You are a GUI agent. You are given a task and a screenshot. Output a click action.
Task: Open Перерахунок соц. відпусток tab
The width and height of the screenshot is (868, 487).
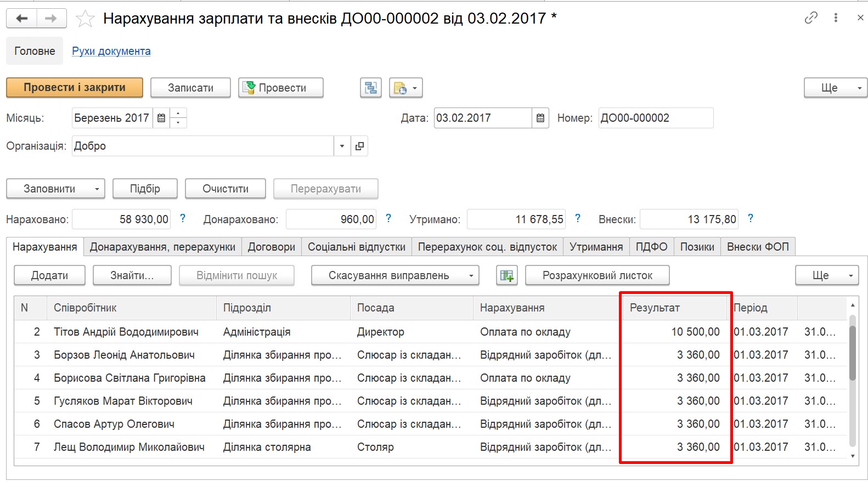pos(488,247)
